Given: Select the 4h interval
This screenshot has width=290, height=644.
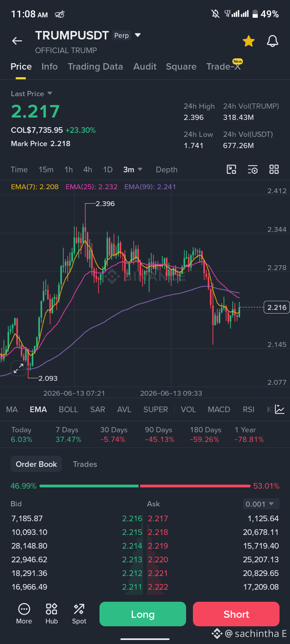Looking at the screenshot, I should (87, 169).
